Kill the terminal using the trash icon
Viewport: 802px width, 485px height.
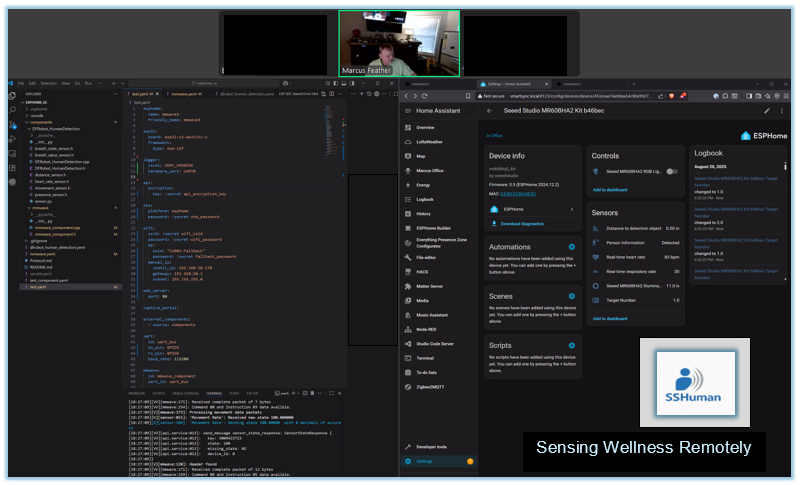[x=312, y=393]
